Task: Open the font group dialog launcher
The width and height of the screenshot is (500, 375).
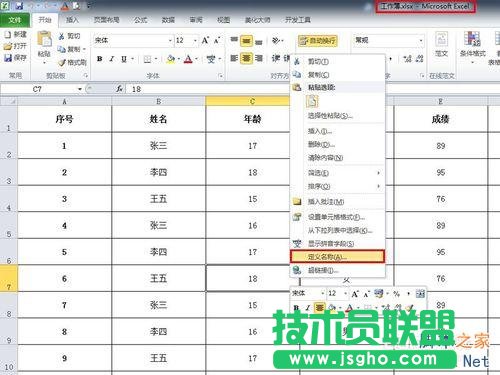Action: (x=221, y=76)
